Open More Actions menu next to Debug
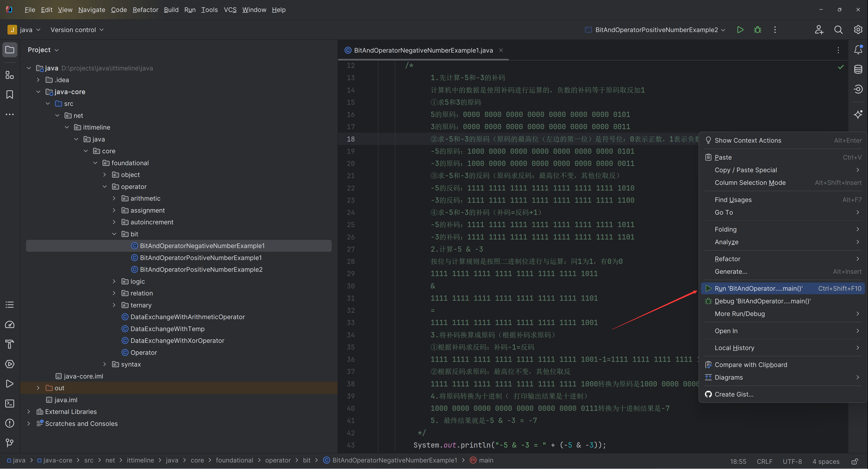The image size is (868, 469). click(x=775, y=30)
